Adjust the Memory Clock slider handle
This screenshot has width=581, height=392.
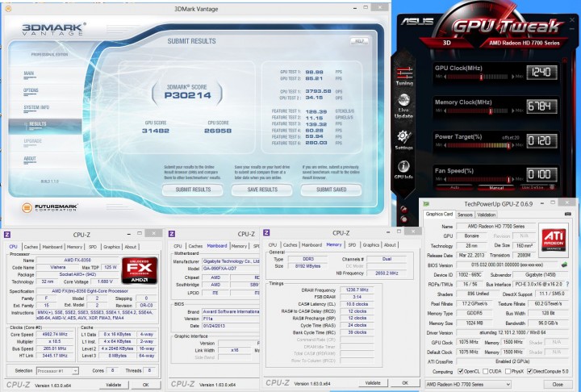pyautogui.click(x=491, y=111)
